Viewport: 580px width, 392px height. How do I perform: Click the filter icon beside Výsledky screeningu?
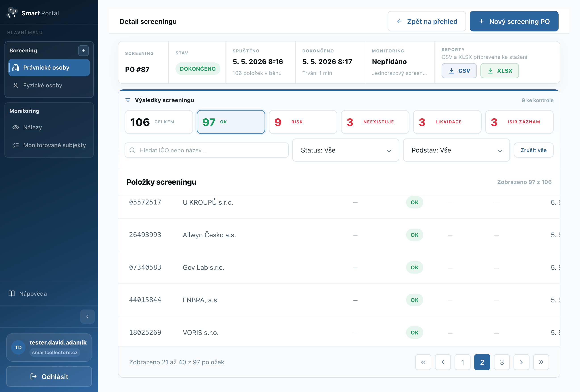coord(128,100)
